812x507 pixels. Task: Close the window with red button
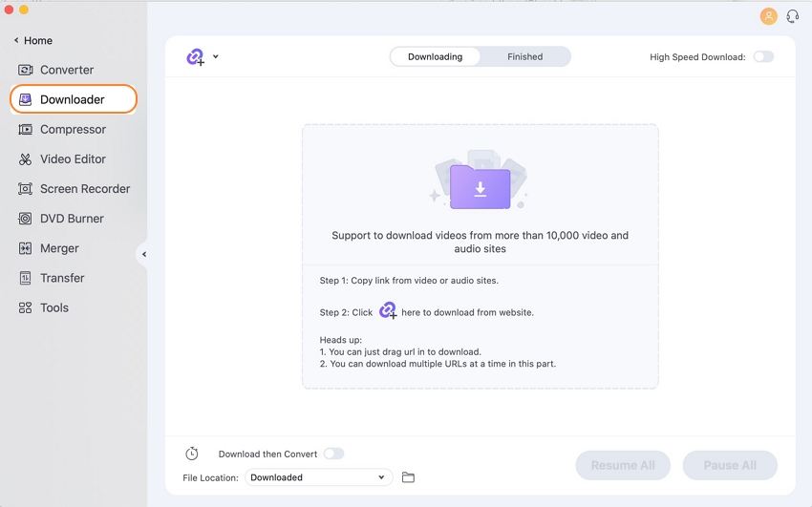pyautogui.click(x=9, y=10)
